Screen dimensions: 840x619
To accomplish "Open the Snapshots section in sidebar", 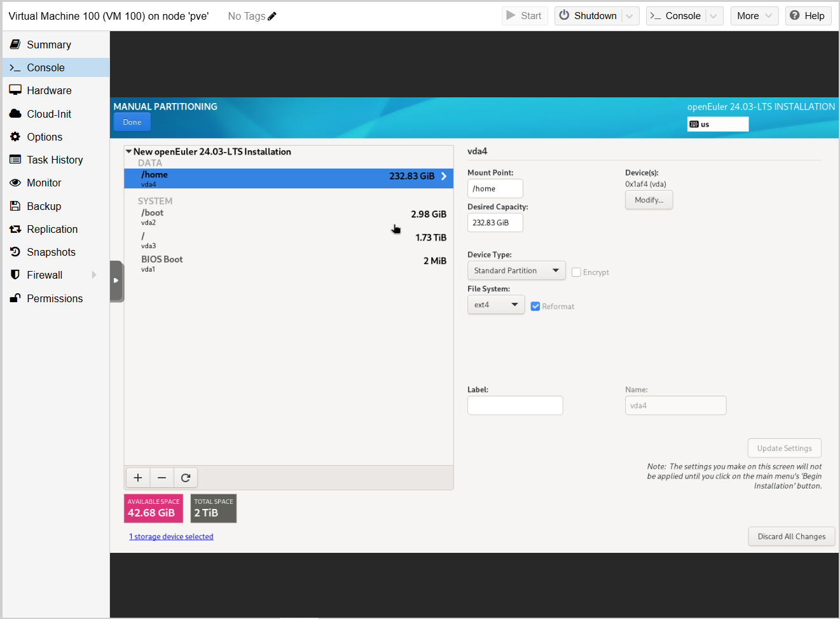I will (51, 252).
